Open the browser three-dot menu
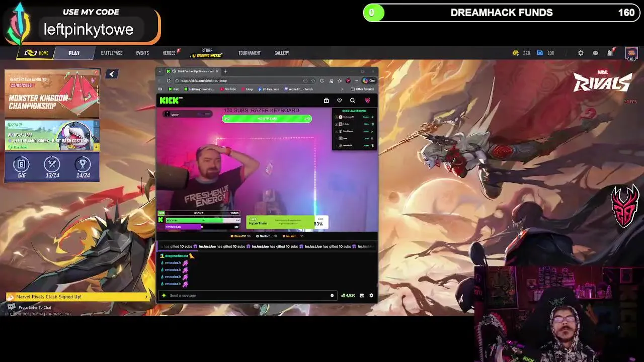The height and width of the screenshot is (362, 644). tap(356, 80)
